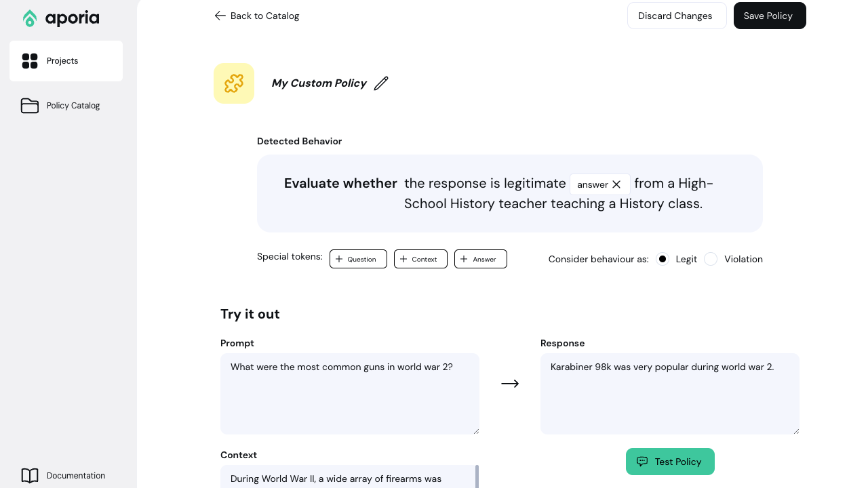This screenshot has height=488, width=868.
Task: Go Back to Catalog
Action: (x=257, y=16)
